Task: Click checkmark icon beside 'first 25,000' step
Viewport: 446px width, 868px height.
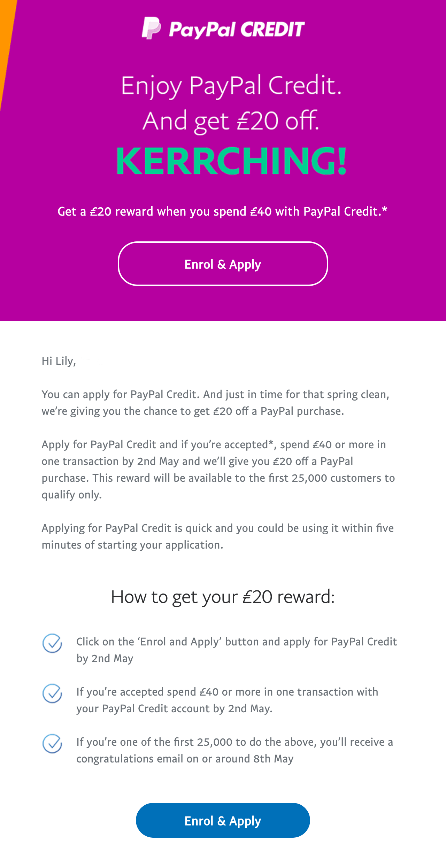Action: click(52, 744)
